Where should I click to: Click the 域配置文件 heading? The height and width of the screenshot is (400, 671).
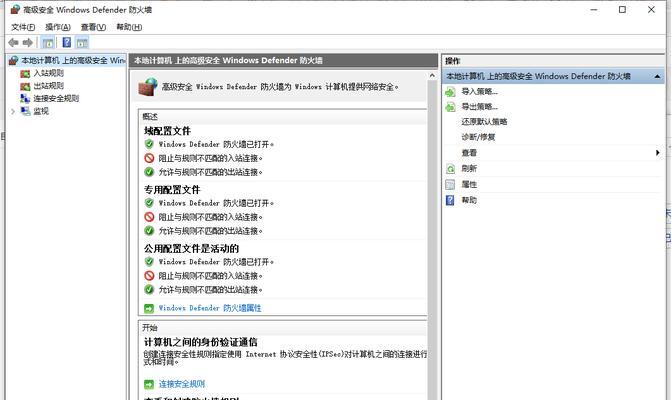[167, 131]
